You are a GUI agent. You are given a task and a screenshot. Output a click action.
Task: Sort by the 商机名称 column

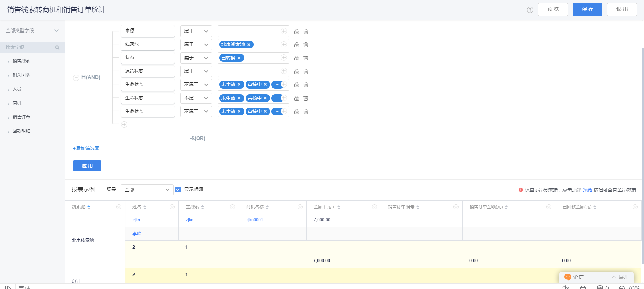267,207
